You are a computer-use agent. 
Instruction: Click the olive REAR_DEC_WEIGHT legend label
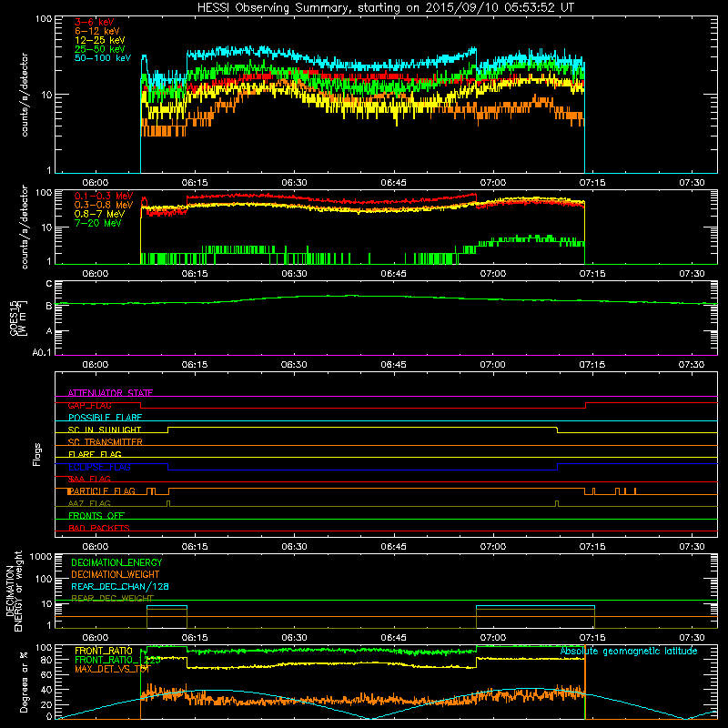point(112,598)
